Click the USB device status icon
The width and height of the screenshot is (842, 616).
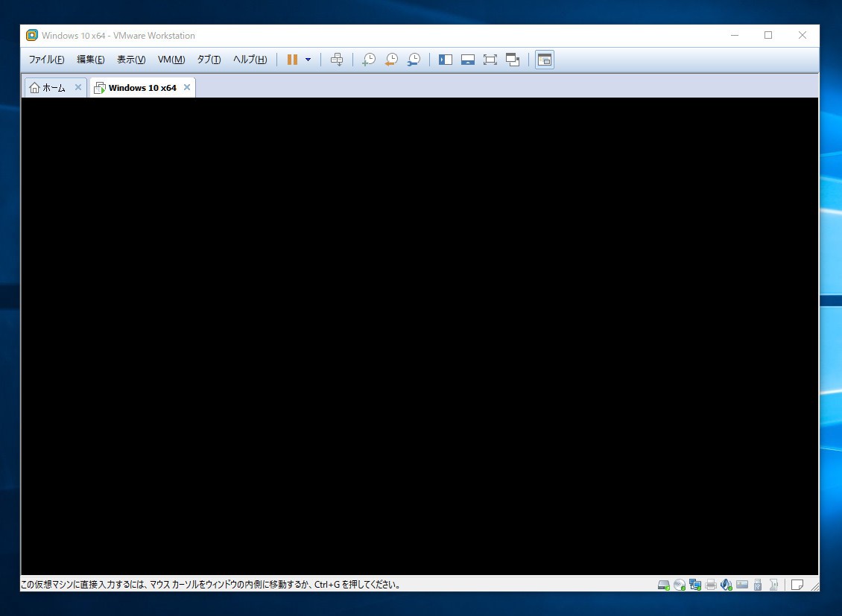click(758, 585)
